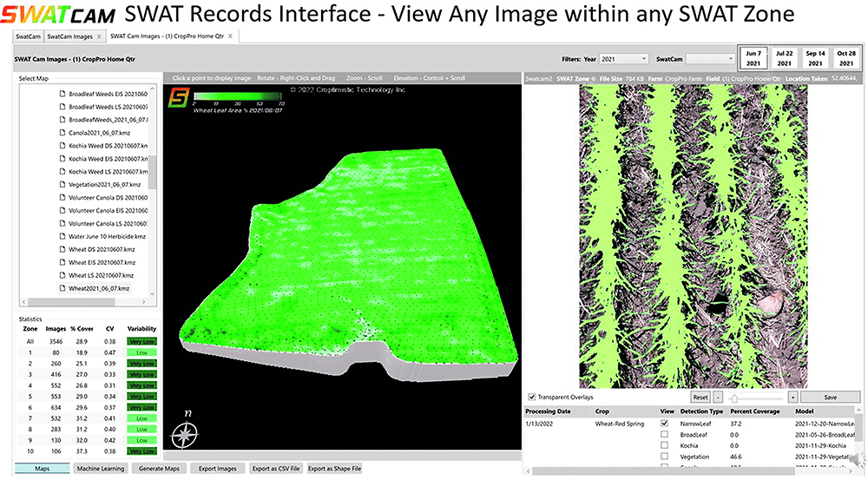
Task: Click the orange S logo in the map viewer
Action: click(x=179, y=98)
